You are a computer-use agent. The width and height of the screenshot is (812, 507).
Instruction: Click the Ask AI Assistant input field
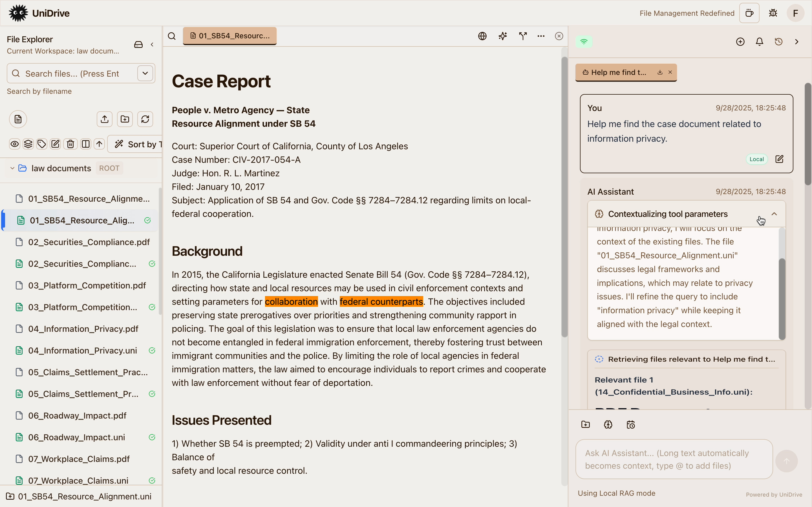point(674,459)
